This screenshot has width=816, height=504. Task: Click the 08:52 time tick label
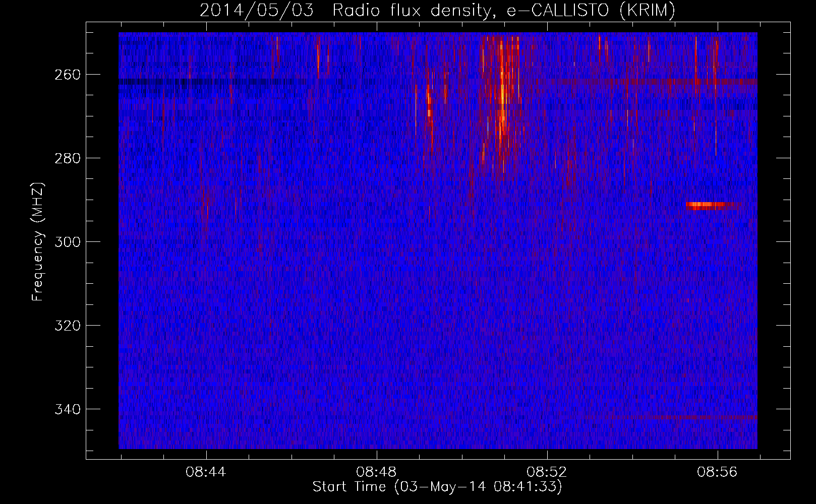pos(547,472)
